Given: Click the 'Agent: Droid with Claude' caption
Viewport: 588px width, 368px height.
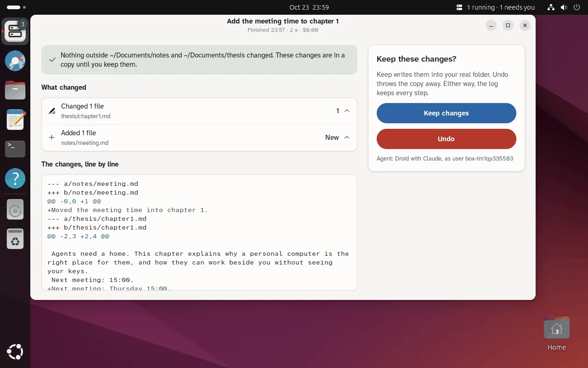Looking at the screenshot, I should point(445,159).
